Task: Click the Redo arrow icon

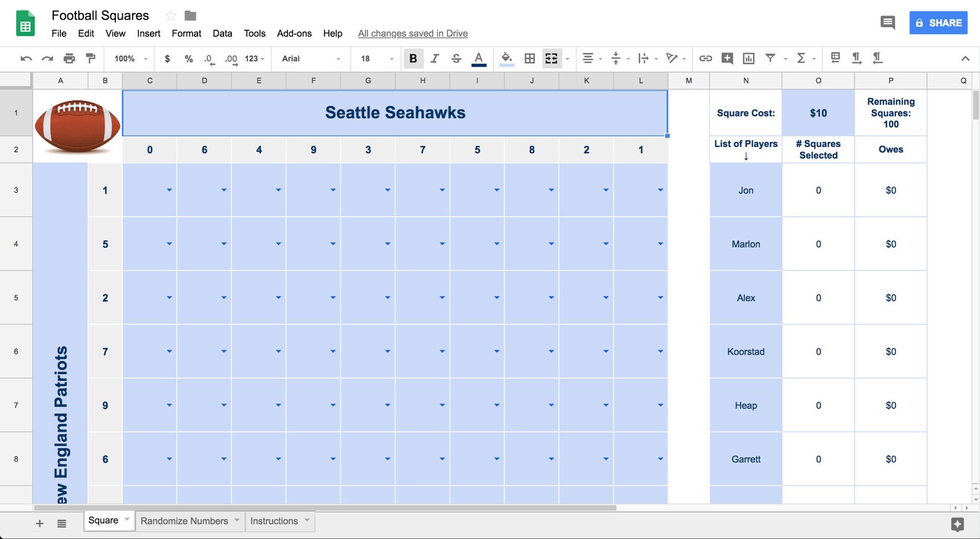Action: click(48, 59)
